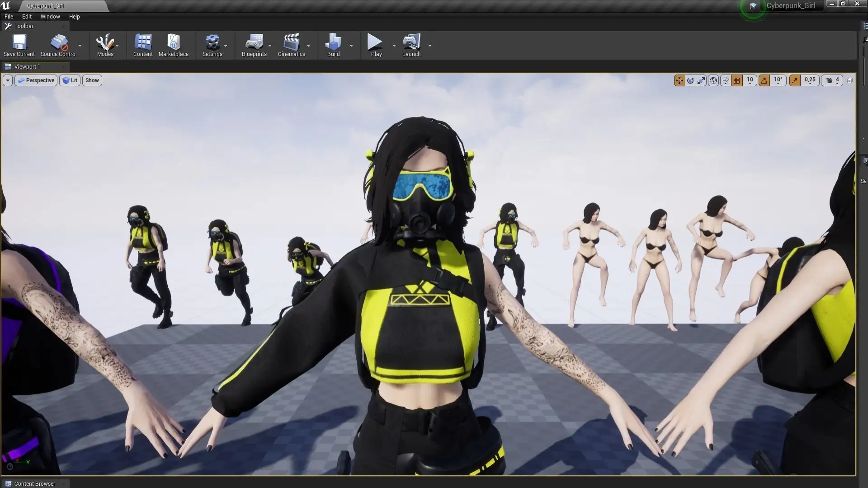Open the camera speed 4 setting

coord(833,80)
